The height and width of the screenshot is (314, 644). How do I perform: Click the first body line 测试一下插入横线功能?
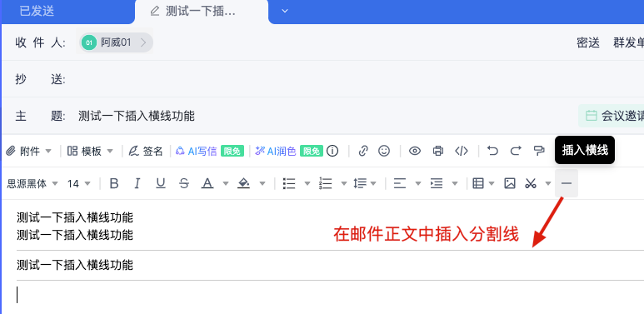pos(75,217)
